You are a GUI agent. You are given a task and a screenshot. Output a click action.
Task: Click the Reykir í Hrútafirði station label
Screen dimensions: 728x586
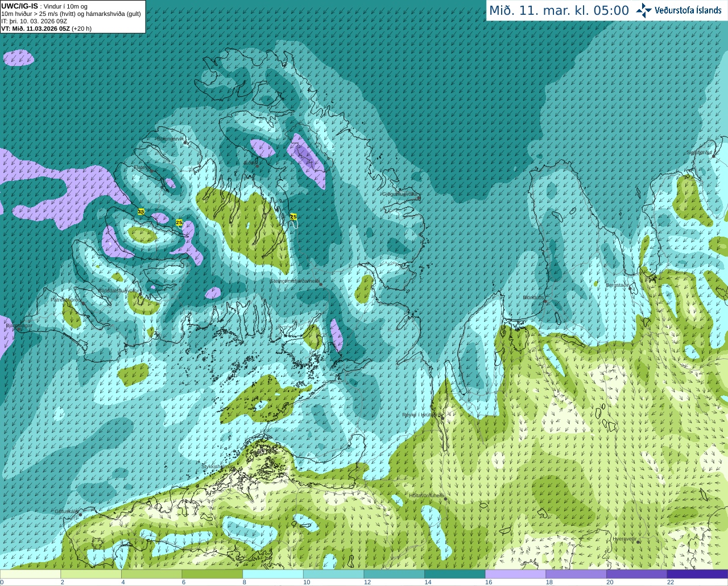422,415
